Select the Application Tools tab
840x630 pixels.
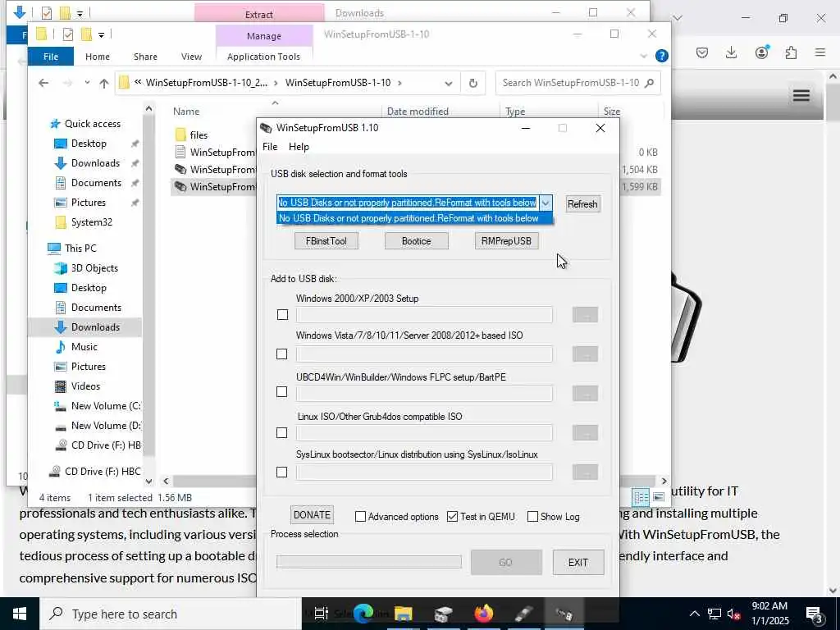point(263,57)
